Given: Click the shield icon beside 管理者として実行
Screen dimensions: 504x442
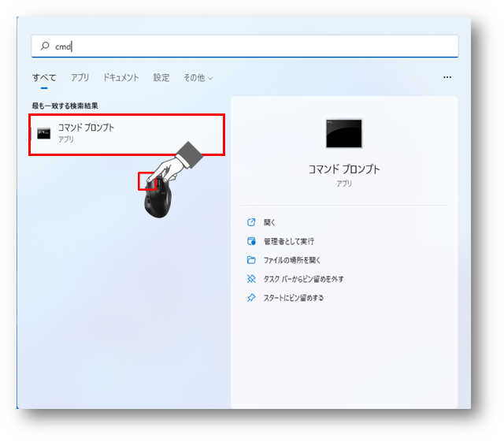Looking at the screenshot, I should pos(251,241).
